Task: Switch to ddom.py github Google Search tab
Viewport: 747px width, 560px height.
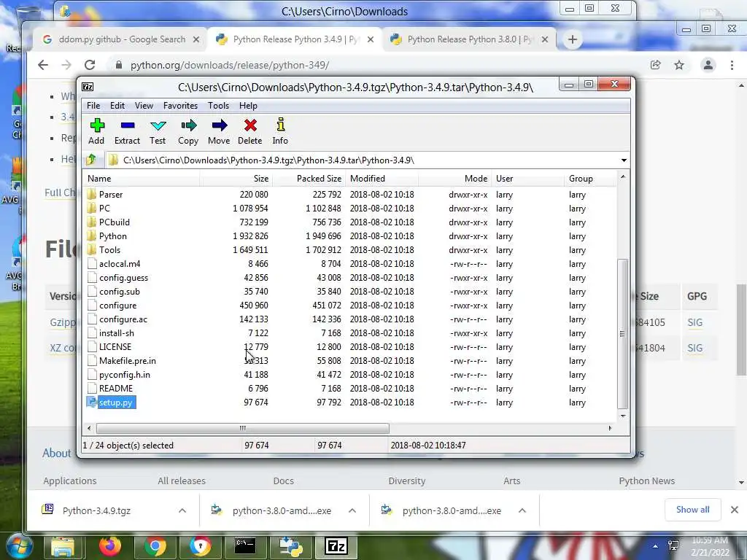Action: [x=120, y=39]
